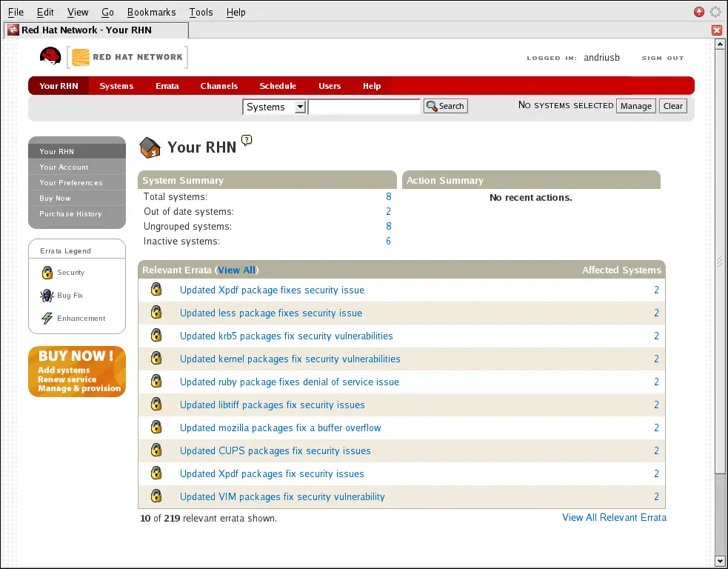Click the Enhancement lightning bolt icon

(x=47, y=319)
